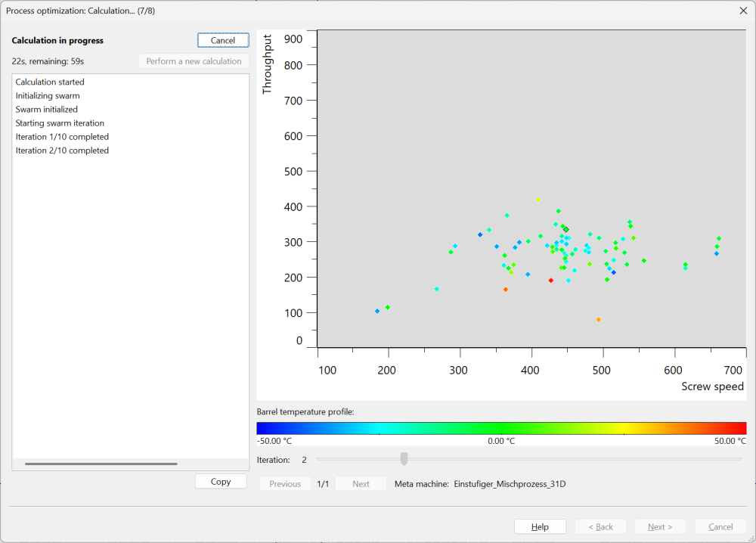756x543 pixels.
Task: Click the log's horizontal scrollbar
Action: point(101,464)
